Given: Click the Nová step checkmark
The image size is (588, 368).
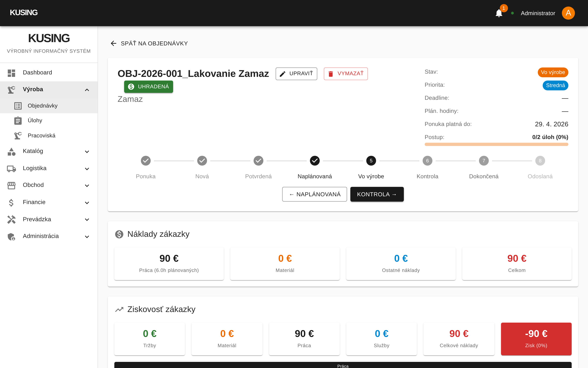Looking at the screenshot, I should point(202,161).
